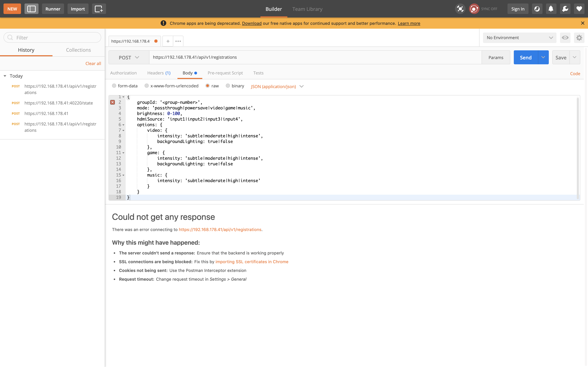Click the heart icon
The image size is (588, 367).
coord(579,9)
